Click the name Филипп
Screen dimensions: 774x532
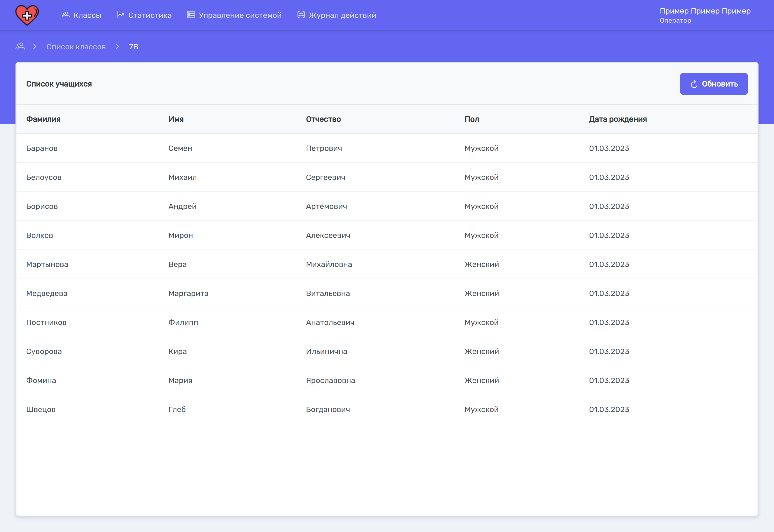183,322
